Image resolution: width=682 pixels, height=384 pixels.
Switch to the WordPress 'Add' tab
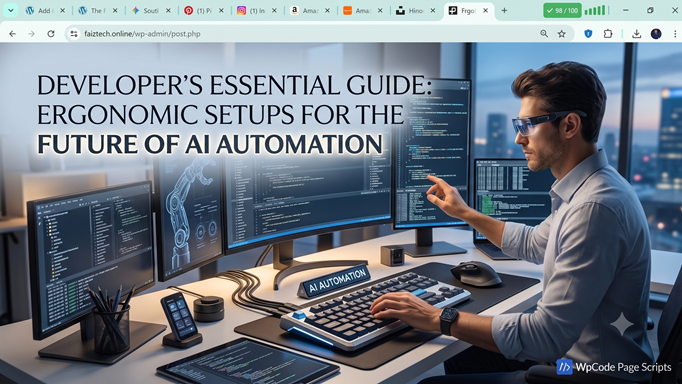pyautogui.click(x=39, y=10)
